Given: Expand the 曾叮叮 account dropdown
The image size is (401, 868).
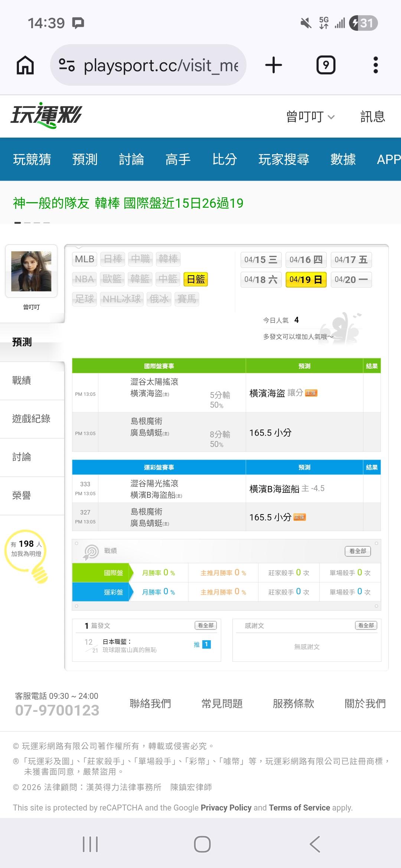Looking at the screenshot, I should (x=310, y=117).
